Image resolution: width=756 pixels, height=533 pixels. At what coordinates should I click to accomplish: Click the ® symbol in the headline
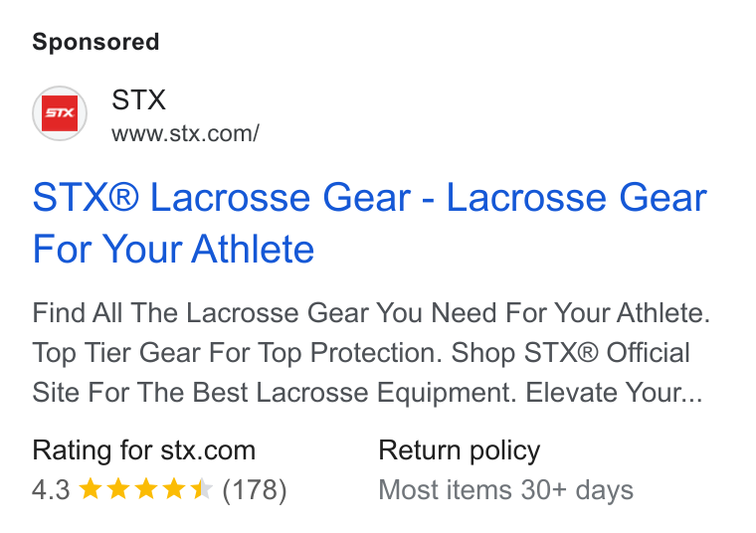click(124, 197)
